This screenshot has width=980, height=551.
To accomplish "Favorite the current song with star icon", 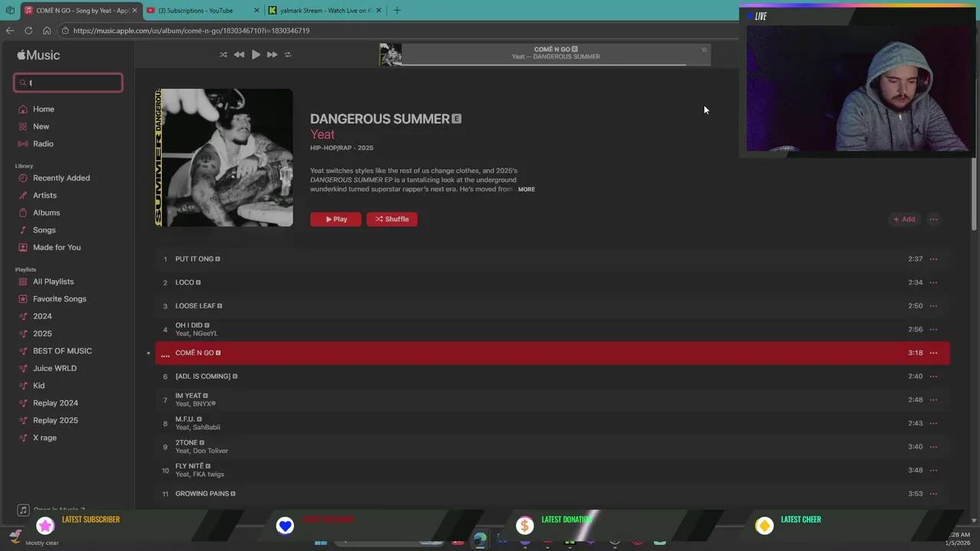I will [x=704, y=50].
